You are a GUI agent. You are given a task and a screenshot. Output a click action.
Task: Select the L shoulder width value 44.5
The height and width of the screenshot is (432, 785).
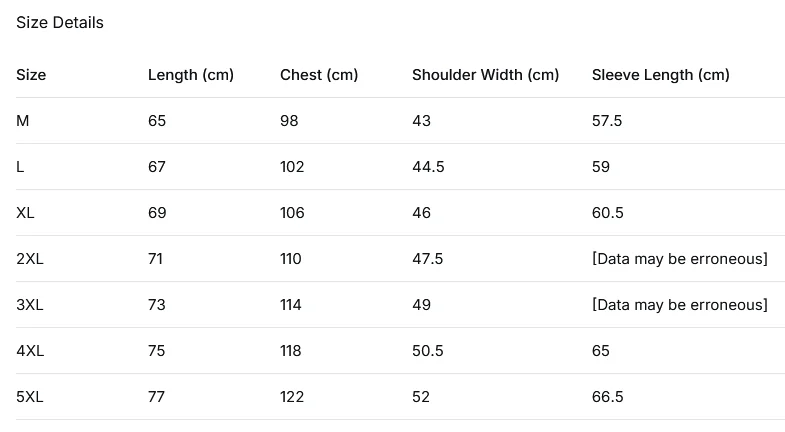(x=428, y=167)
